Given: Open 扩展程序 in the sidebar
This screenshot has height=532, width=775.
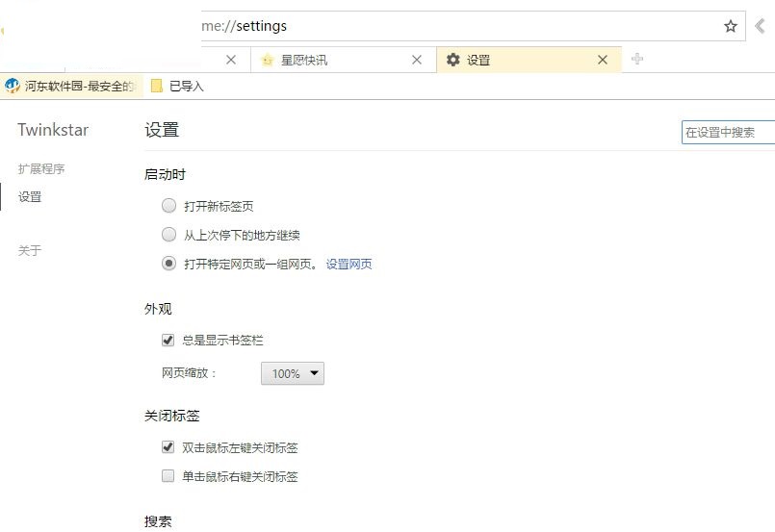Looking at the screenshot, I should tap(41, 169).
